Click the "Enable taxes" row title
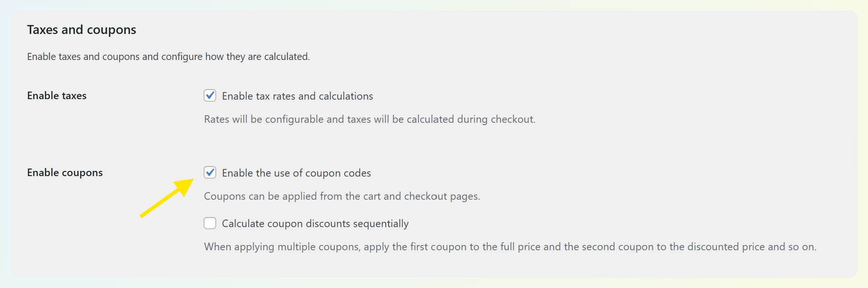868x288 pixels. pyautogui.click(x=57, y=96)
